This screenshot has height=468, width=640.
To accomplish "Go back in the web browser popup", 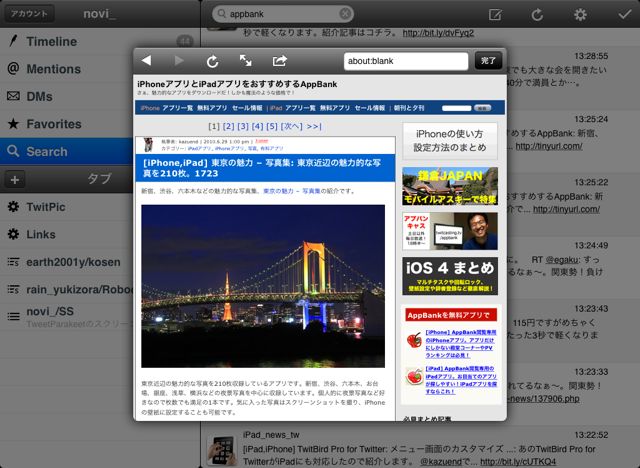I will point(147,61).
